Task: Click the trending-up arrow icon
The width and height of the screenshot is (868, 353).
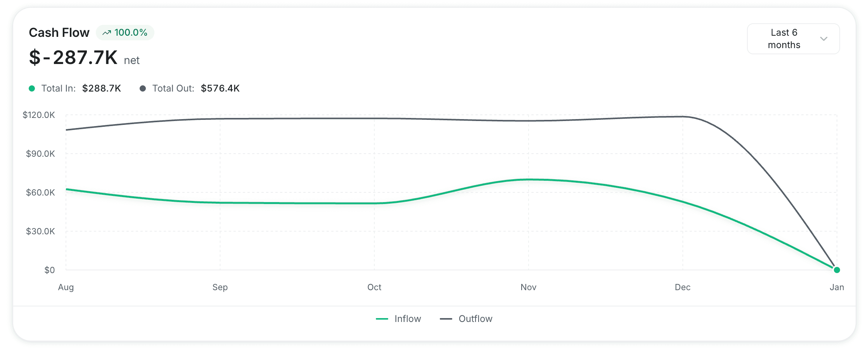Action: [107, 33]
